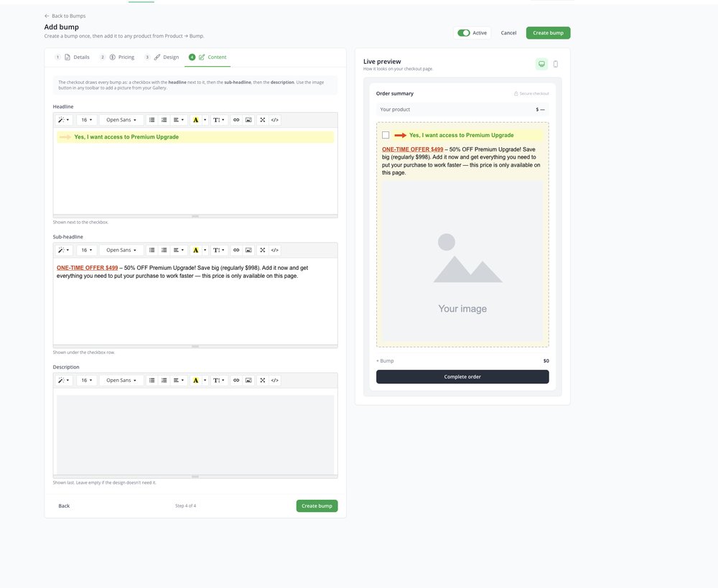Viewport: 718px width, 588px height.
Task: Insert numbered list in Description editor
Action: [164, 380]
